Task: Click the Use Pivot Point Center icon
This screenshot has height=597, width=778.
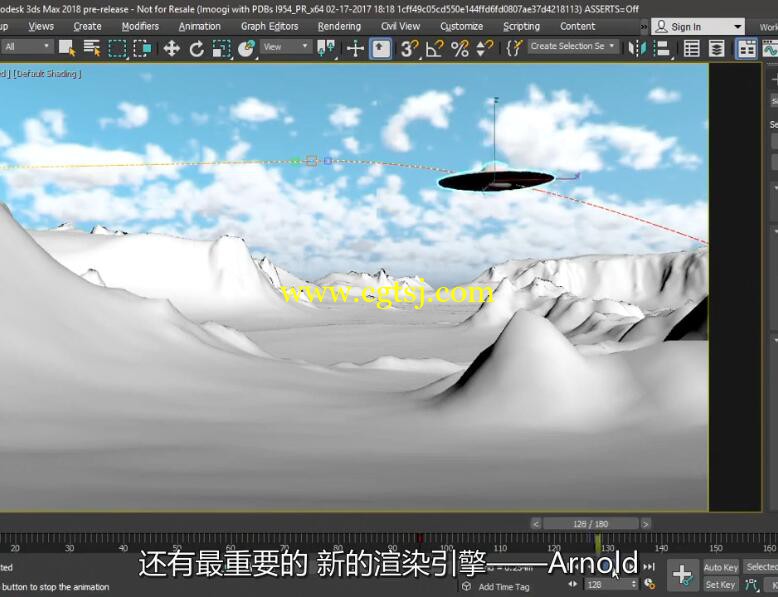Action: coord(326,48)
